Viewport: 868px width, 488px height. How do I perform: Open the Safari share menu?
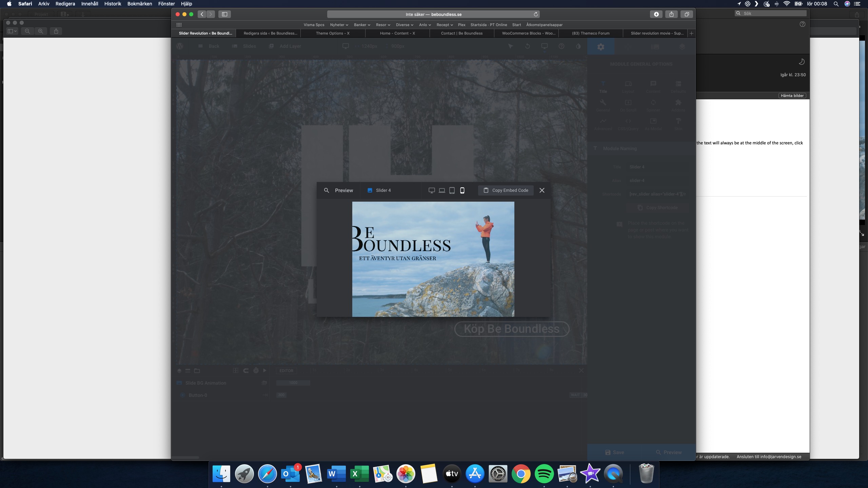click(671, 14)
